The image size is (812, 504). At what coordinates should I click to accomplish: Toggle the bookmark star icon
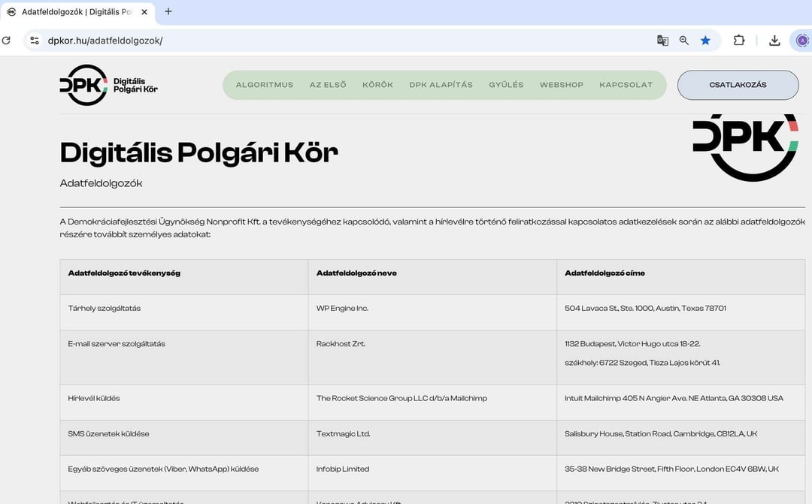[x=705, y=41]
